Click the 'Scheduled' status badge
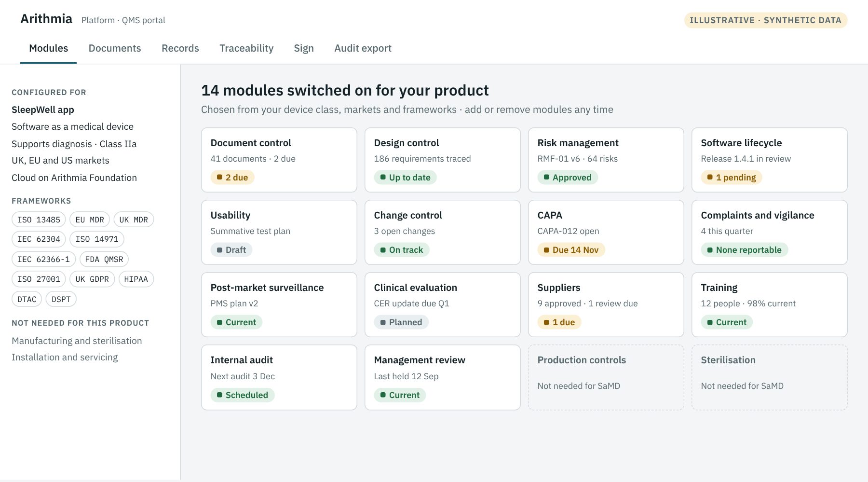The image size is (868, 482). coord(243,395)
